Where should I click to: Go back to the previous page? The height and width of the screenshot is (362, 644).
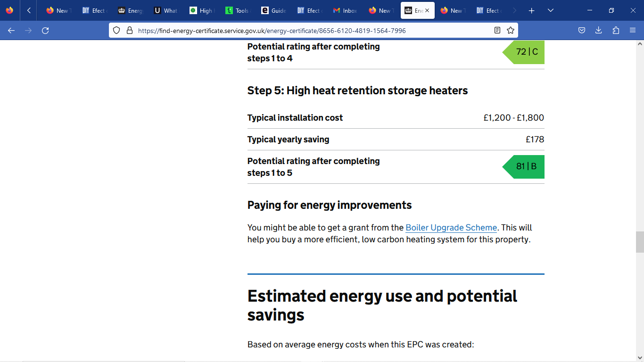11,31
